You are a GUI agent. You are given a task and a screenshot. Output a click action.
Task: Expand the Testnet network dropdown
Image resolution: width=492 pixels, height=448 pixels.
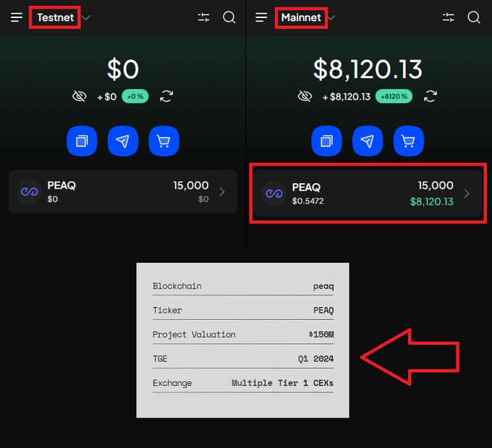tap(86, 17)
